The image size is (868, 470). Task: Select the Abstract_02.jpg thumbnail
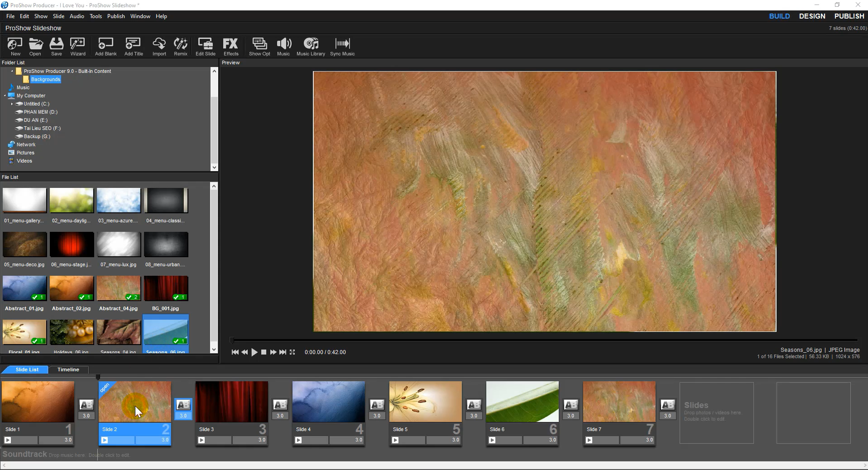(71, 288)
